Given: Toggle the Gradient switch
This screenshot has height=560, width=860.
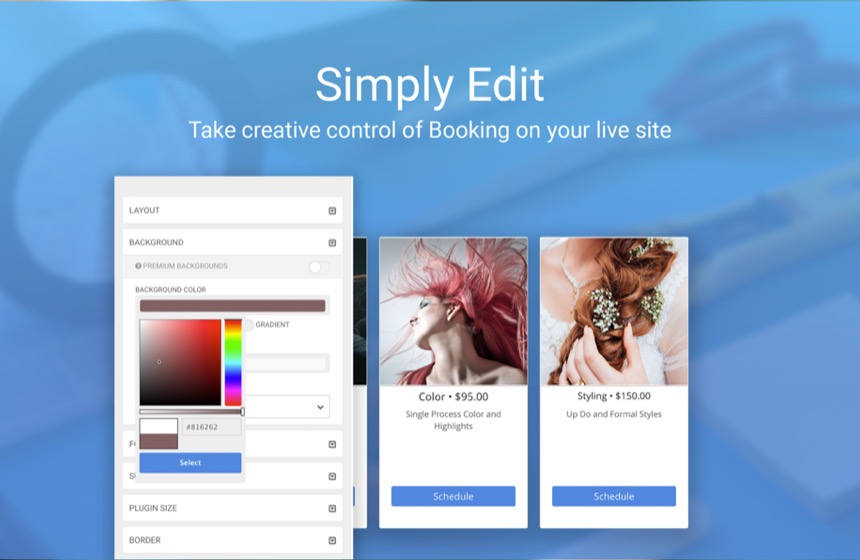Looking at the screenshot, I should 248,325.
